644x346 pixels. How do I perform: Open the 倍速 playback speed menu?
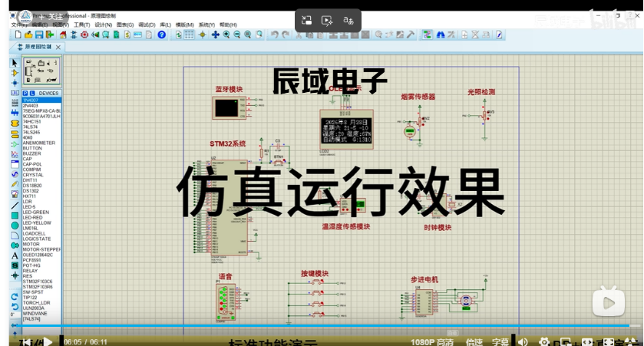point(474,342)
